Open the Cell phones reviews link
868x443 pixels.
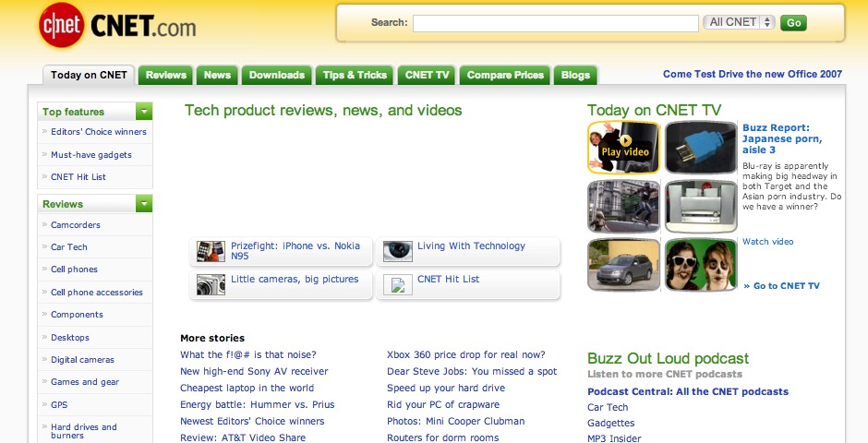click(x=74, y=269)
